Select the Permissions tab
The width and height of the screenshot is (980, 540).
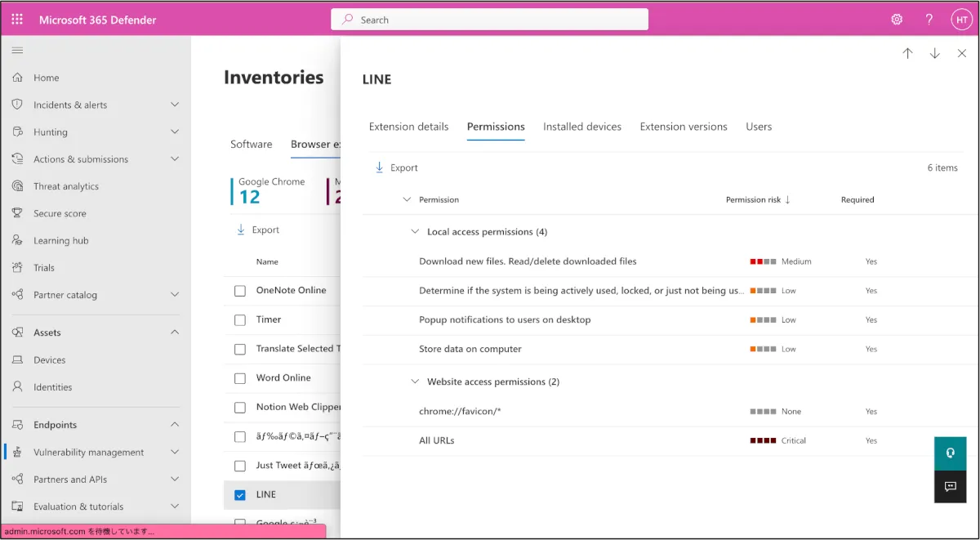[x=496, y=127]
